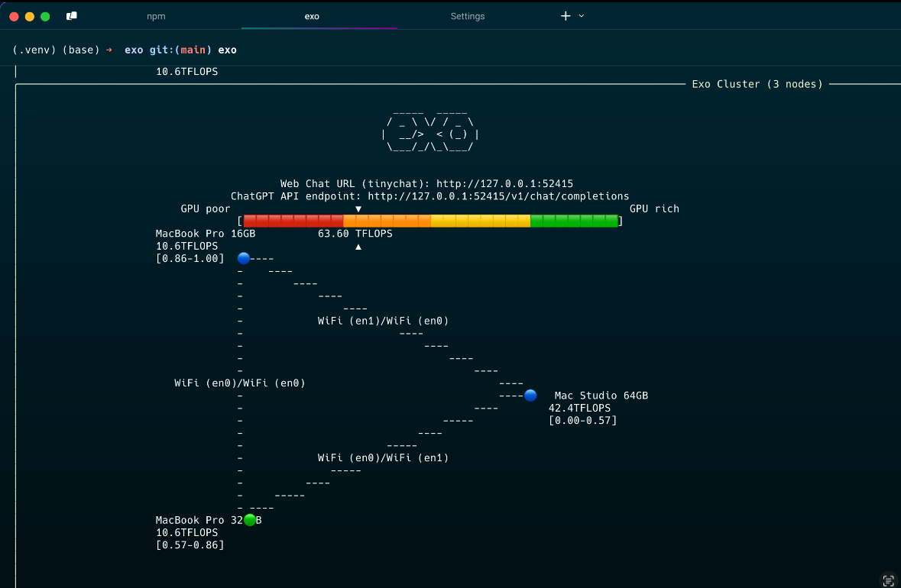Open the ChatGPT API endpoint URL
Screen dimensions: 901x588
click(498, 196)
